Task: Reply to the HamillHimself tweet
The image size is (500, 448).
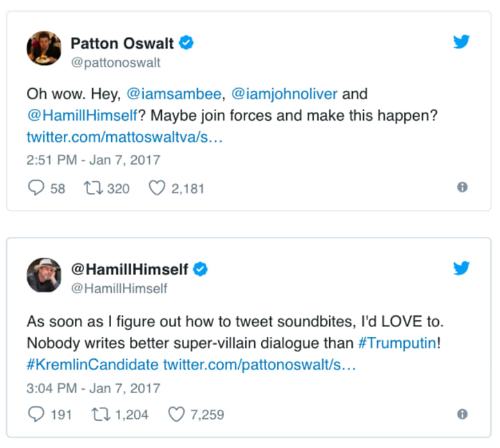Action: click(x=35, y=414)
